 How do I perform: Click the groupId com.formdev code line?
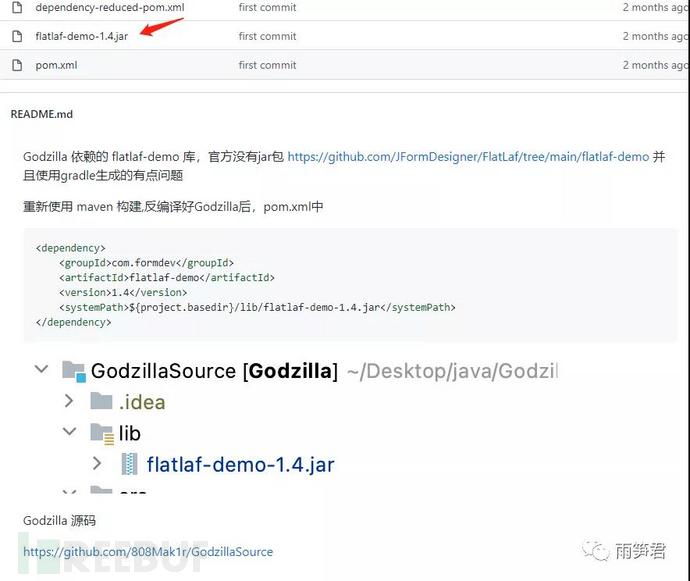147,263
